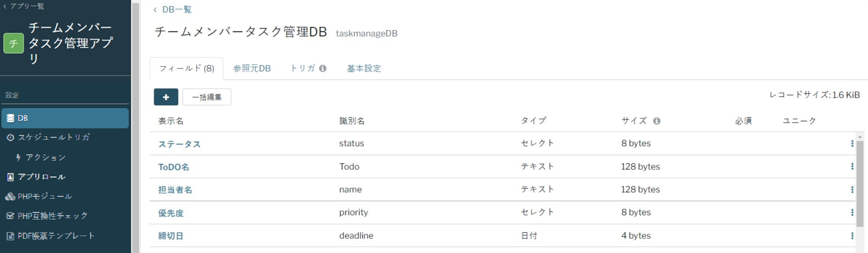Click the info icon beside トリガ tab
868x253 pixels.
pyautogui.click(x=323, y=68)
